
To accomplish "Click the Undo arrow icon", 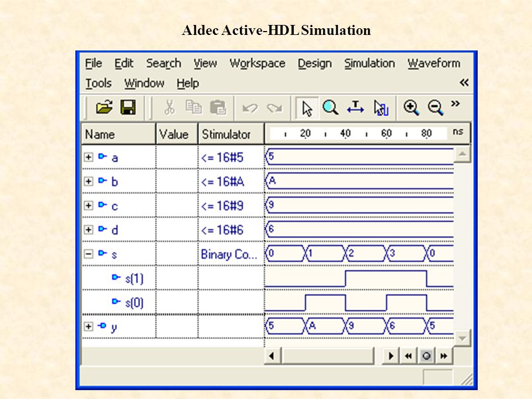I will pyautogui.click(x=250, y=108).
